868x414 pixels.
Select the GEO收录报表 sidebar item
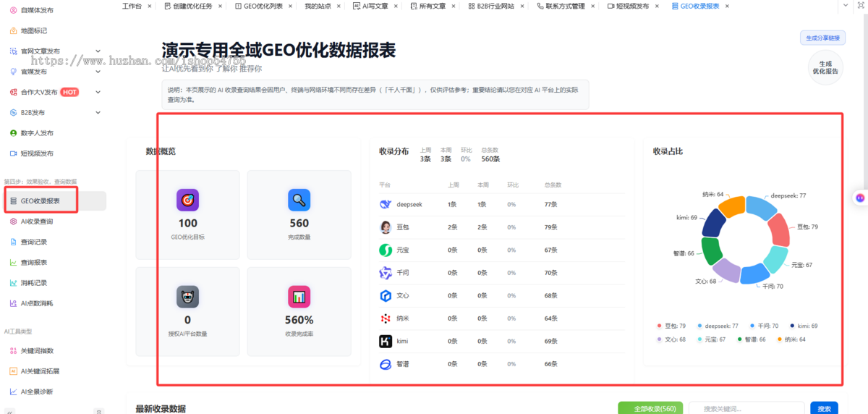pyautogui.click(x=54, y=201)
